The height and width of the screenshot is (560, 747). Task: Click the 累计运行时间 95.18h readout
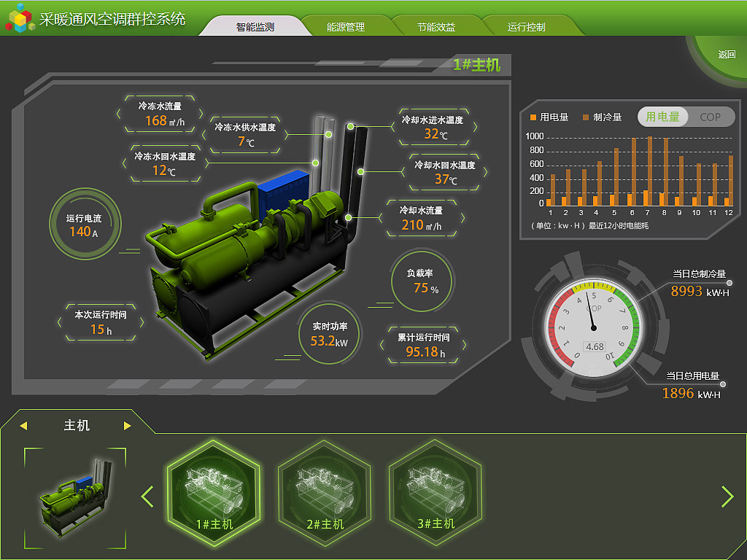pos(423,345)
